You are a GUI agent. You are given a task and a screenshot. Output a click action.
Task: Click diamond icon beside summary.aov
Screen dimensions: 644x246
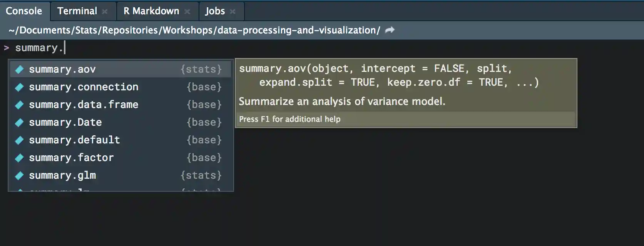click(19, 70)
